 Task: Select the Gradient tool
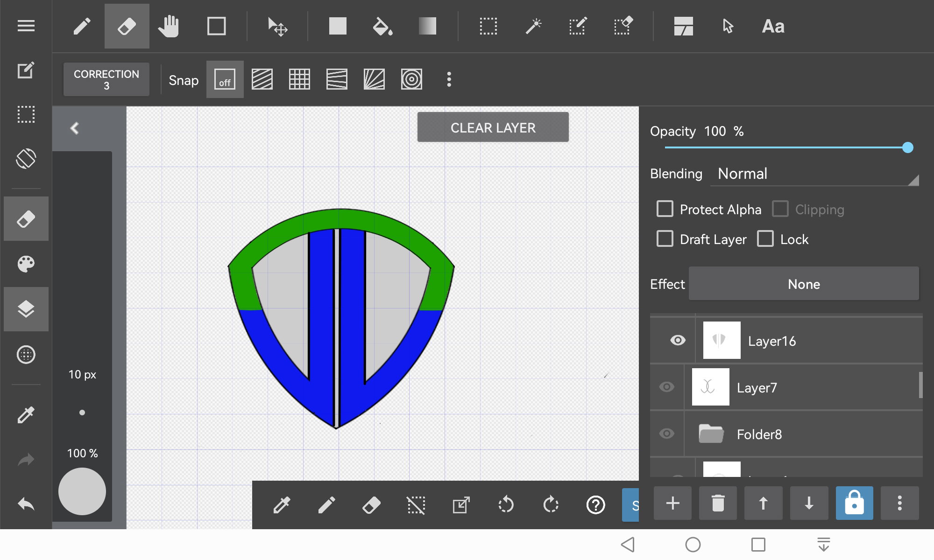(427, 26)
